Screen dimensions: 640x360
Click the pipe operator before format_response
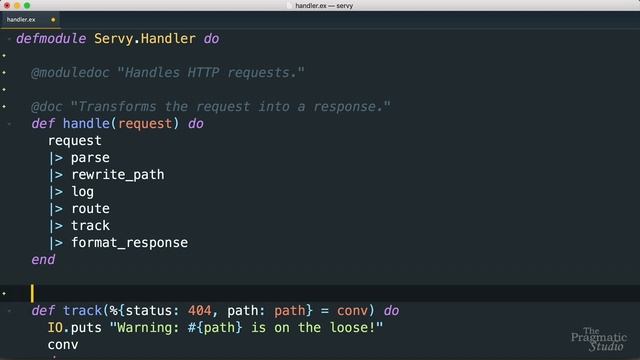pos(56,243)
